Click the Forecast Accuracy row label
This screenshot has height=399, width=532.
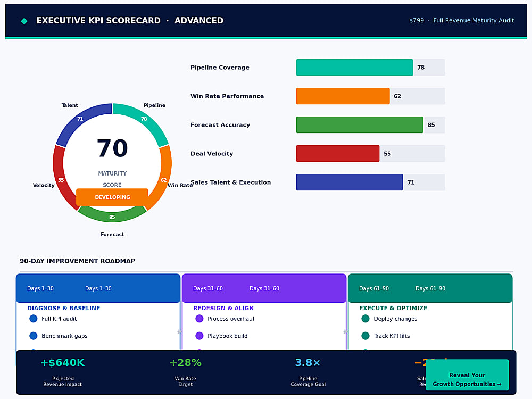pyautogui.click(x=220, y=125)
